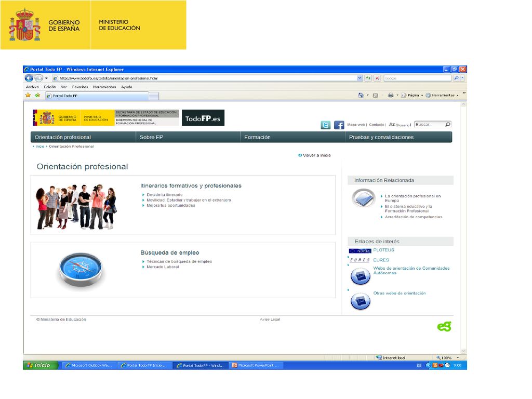Viewport: 532px width, 399px height.
Task: Click the browser Forward arrow button
Action: point(38,78)
